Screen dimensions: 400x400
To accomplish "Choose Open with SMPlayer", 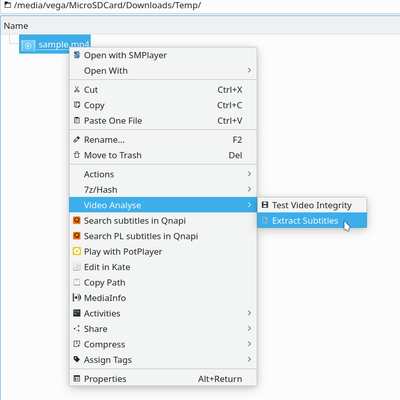I will coord(163,55).
